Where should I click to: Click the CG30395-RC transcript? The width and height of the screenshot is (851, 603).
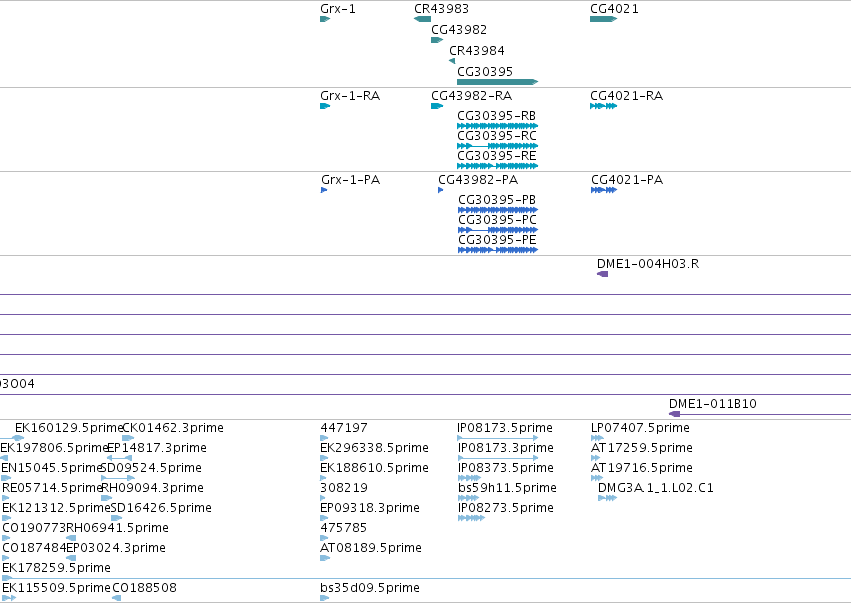498,146
